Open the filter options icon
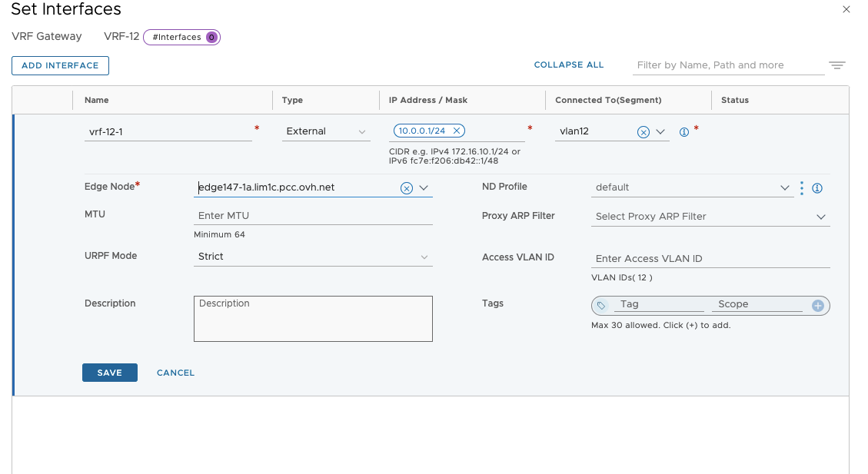The image size is (868, 474). pyautogui.click(x=836, y=65)
